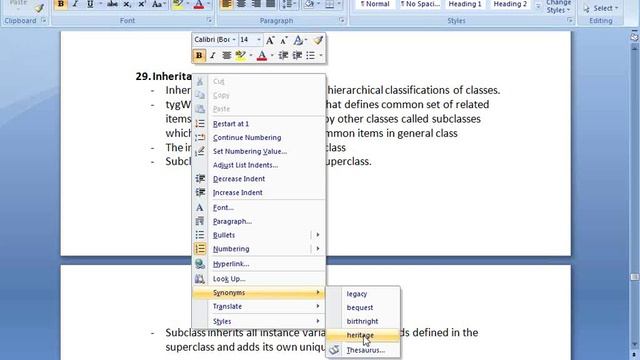The width and height of the screenshot is (640, 360).
Task: Expand mini toolbar font color arrow
Action: (272, 56)
